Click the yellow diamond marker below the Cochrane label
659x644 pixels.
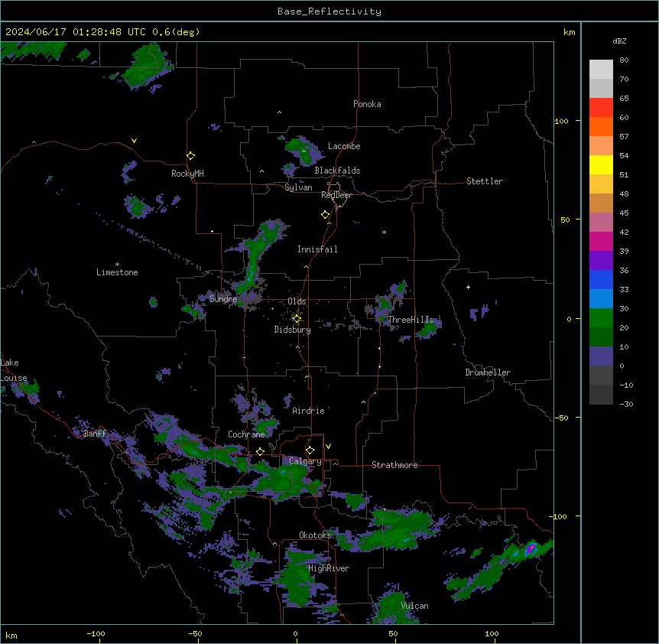point(260,451)
